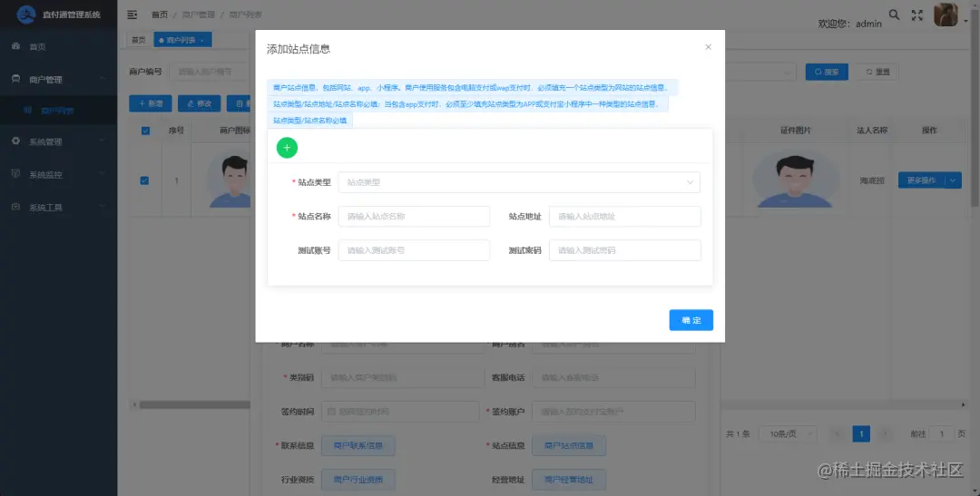980x496 pixels.
Task: Click the 修改 button
Action: point(200,103)
